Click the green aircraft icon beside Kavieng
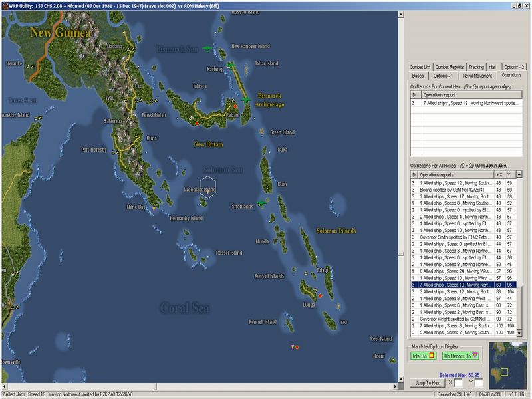532x399 pixels. (x=231, y=65)
